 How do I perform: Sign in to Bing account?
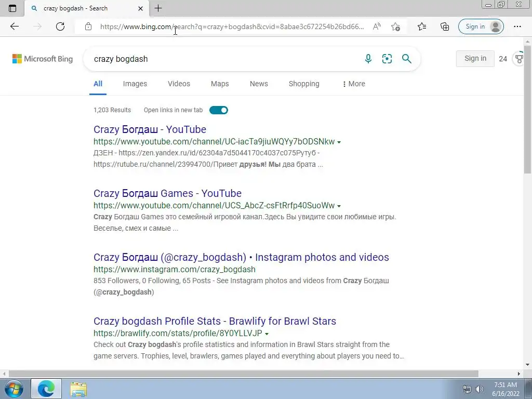pos(475,58)
